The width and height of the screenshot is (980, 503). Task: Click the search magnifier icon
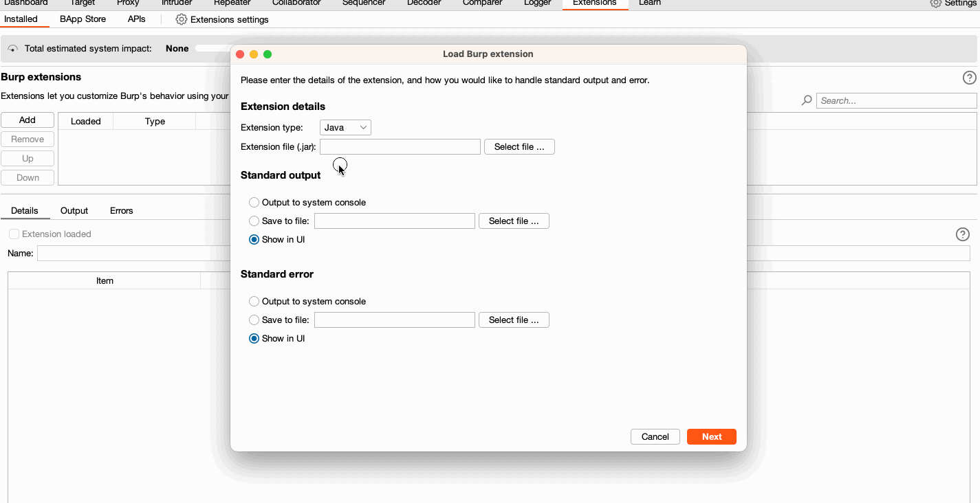click(807, 100)
